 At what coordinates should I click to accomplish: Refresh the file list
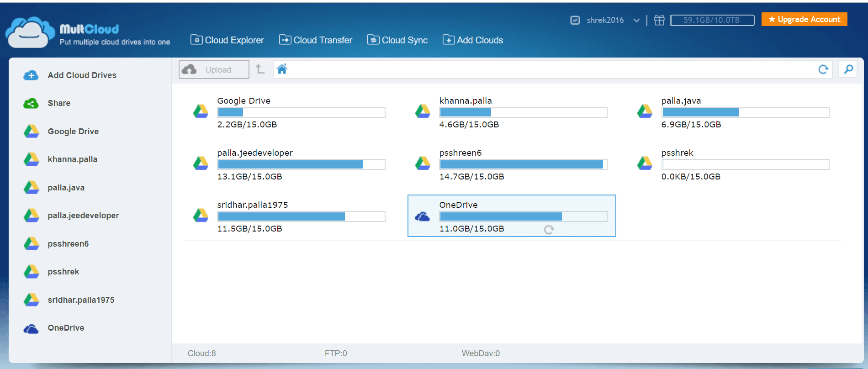823,69
